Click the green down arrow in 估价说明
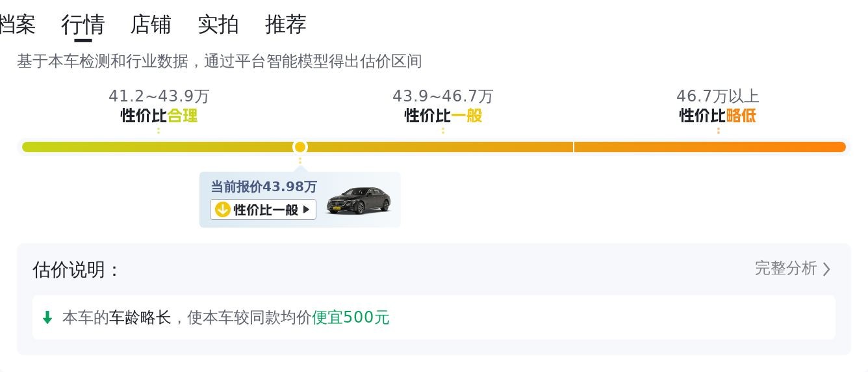Screen dimensions: 868x372 47,317
